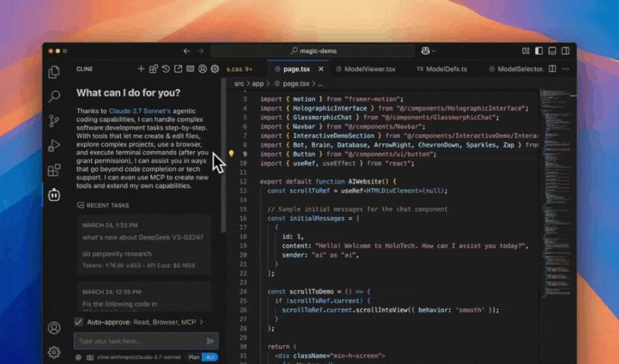
Task: Start a new Cline task with plus icon
Action: coord(141,69)
